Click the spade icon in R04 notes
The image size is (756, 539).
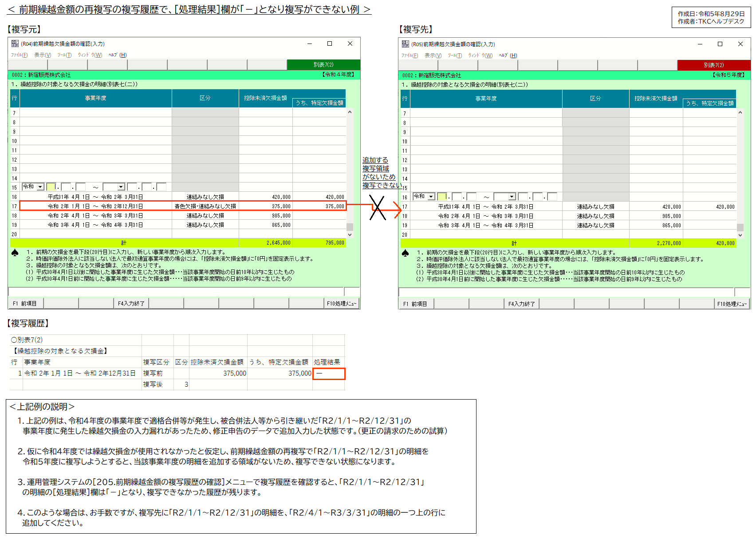15,253
